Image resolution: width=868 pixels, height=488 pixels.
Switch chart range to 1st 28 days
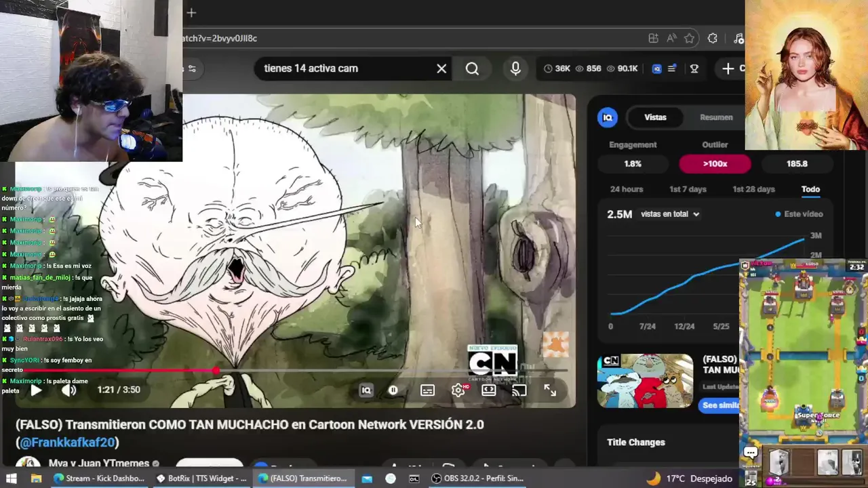coord(753,189)
